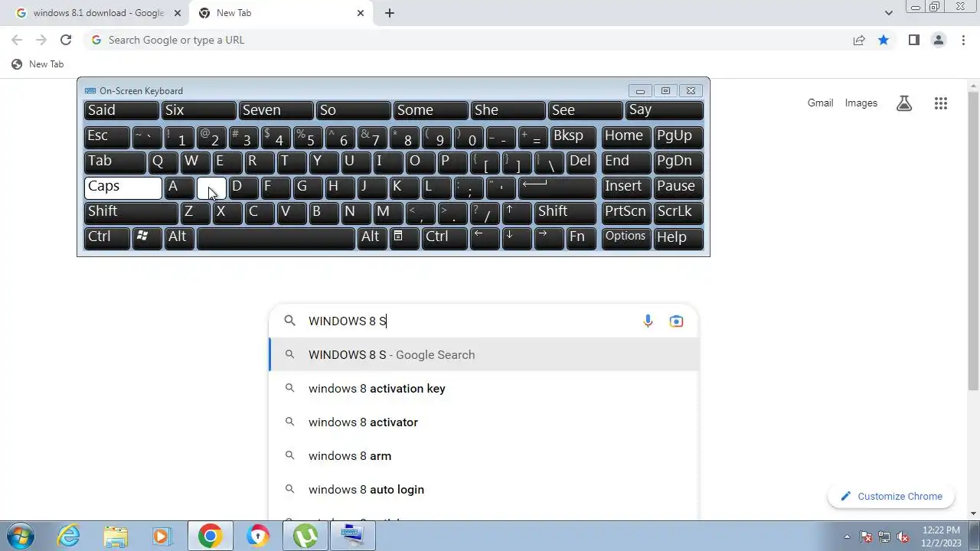Screen dimensions: 980x551
Task: Click the Bksp key
Action: pyautogui.click(x=573, y=136)
